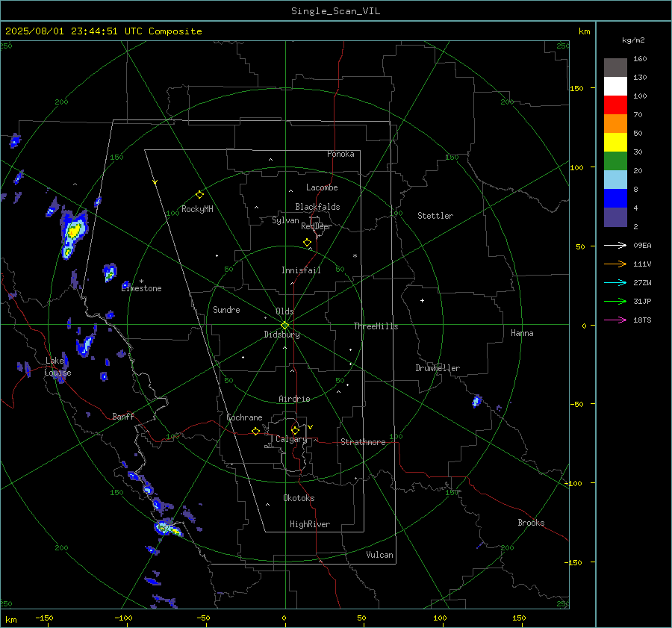Screen dimensions: 672x628
Task: Click the Innisfail town label
Action: click(301, 270)
